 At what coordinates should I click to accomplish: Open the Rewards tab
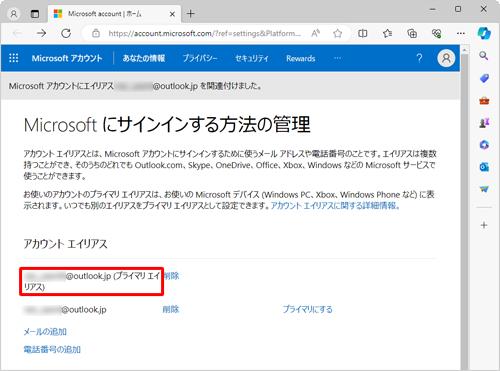(x=301, y=58)
